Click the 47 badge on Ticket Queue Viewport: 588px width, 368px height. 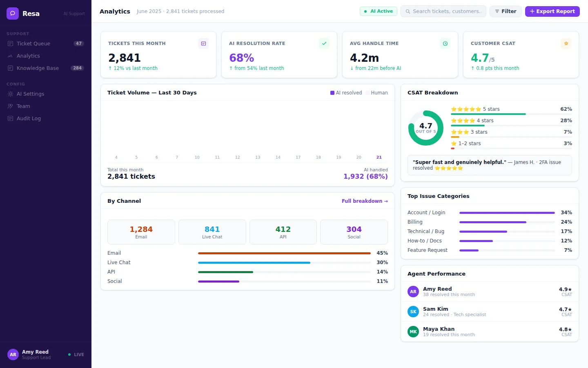coord(79,43)
